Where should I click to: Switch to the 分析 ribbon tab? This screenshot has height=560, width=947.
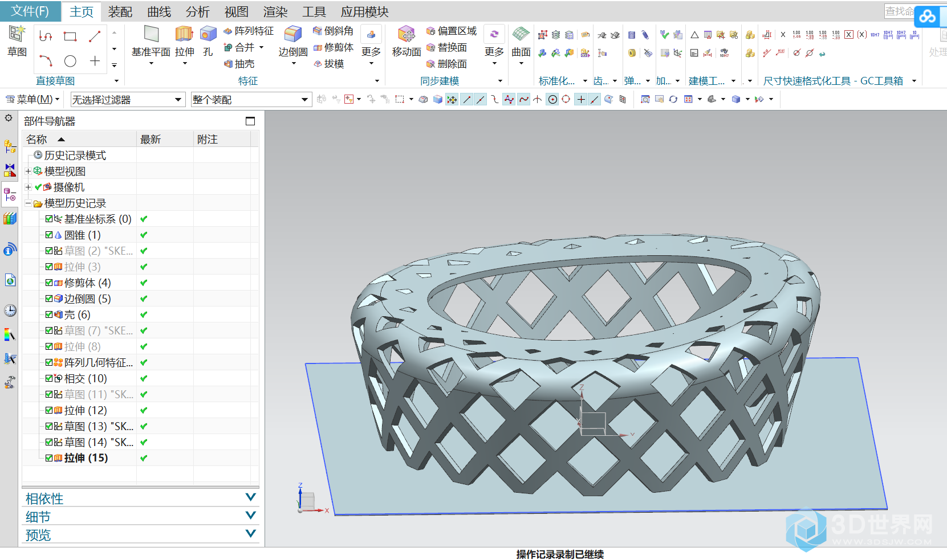[x=198, y=11]
